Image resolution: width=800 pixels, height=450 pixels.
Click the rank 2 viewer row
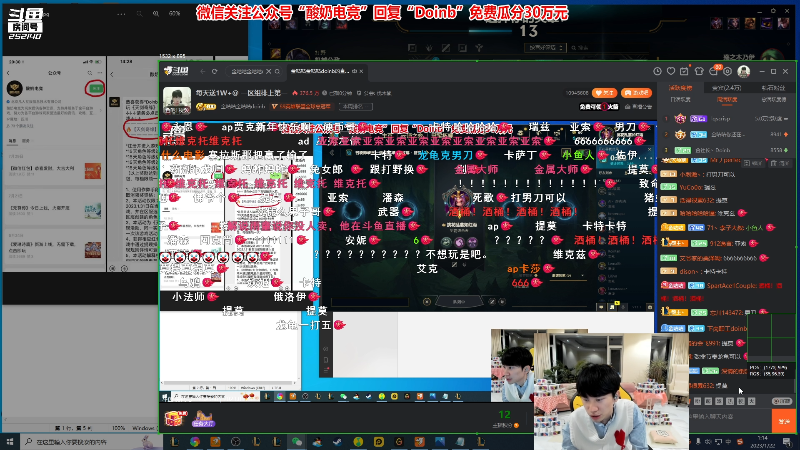727,134
